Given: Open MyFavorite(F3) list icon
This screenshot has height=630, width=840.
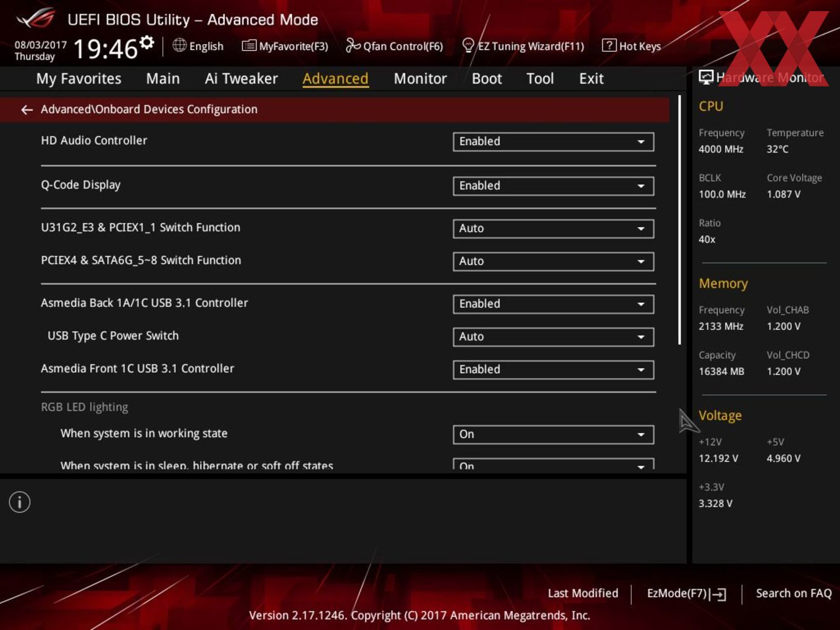Looking at the screenshot, I should pos(249,46).
